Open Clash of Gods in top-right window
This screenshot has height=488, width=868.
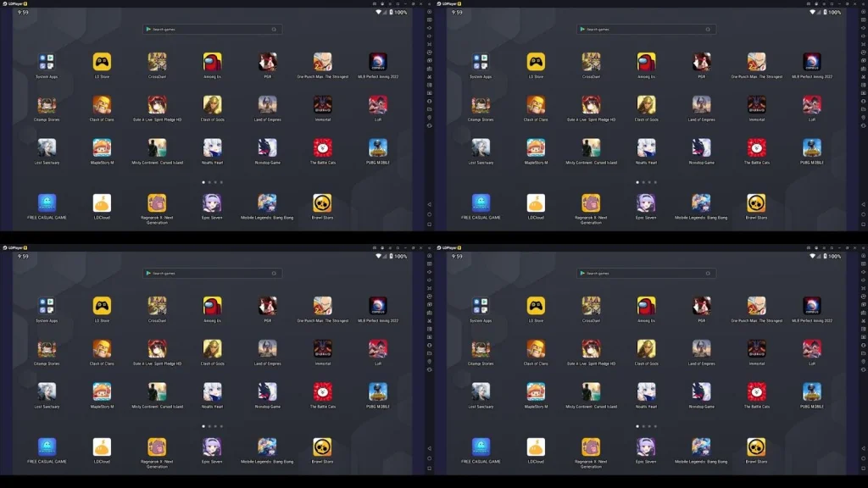pos(646,104)
